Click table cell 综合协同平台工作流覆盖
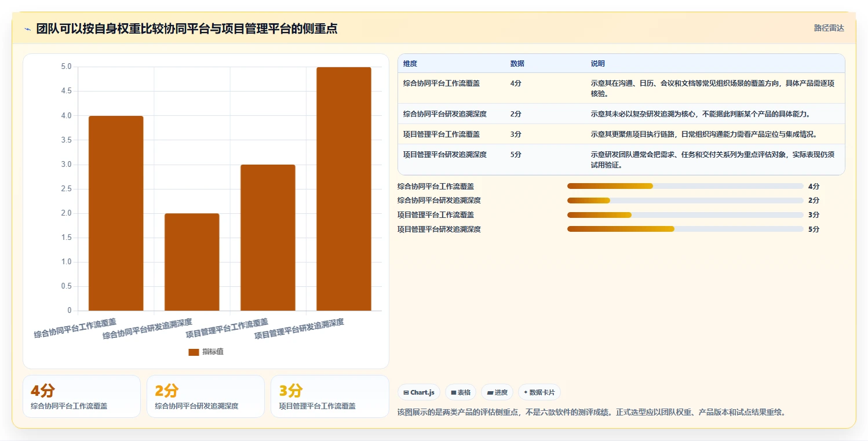 (x=442, y=83)
